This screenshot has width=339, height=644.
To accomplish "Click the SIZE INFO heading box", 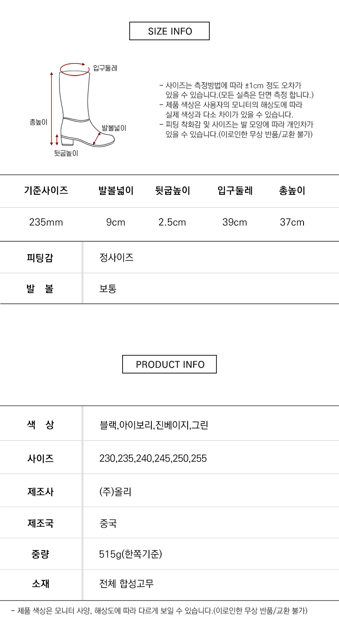I will (169, 31).
